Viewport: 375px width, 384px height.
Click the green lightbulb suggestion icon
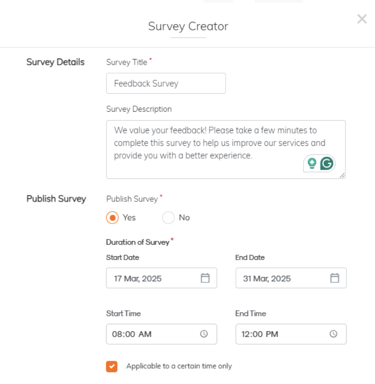pyautogui.click(x=312, y=163)
